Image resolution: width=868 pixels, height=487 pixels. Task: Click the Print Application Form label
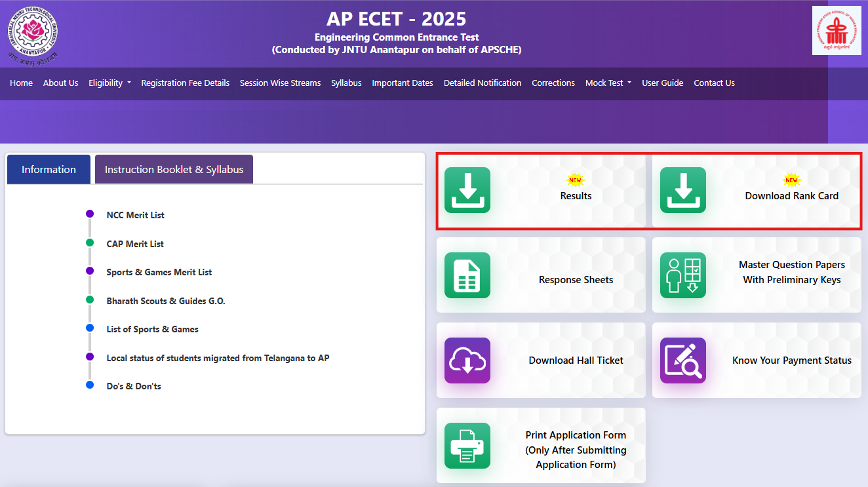[576, 450]
